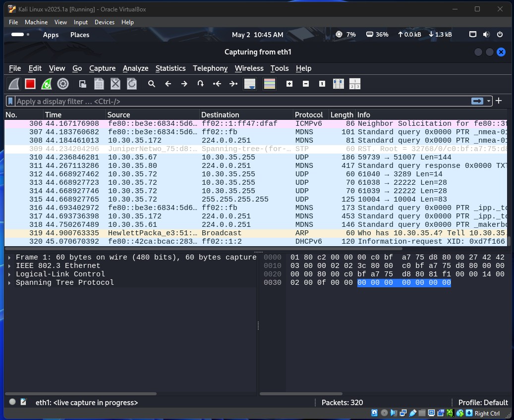The image size is (514, 420).
Task: Open the Capture menu
Action: (x=102, y=68)
